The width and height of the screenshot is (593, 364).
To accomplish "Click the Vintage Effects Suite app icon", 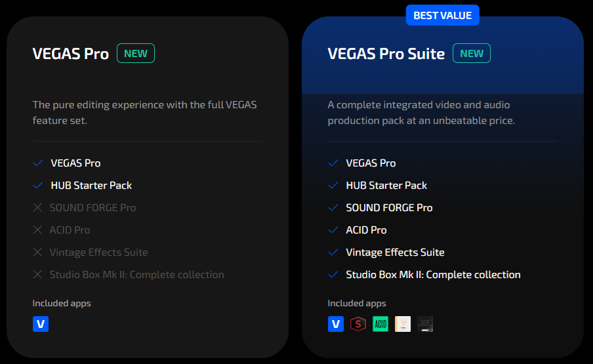I will pos(403,323).
